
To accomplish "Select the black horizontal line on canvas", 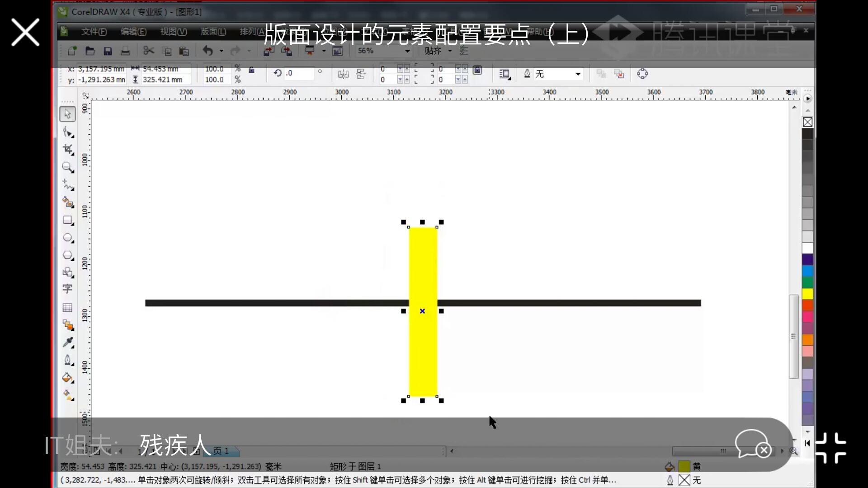I will 277,303.
